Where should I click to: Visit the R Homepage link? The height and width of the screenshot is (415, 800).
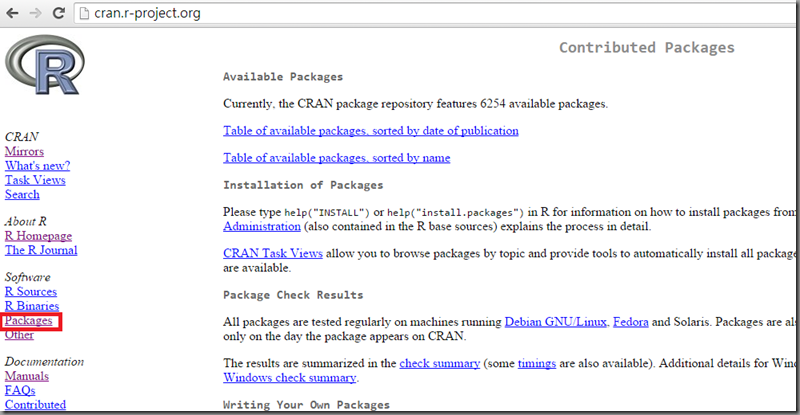pos(38,236)
